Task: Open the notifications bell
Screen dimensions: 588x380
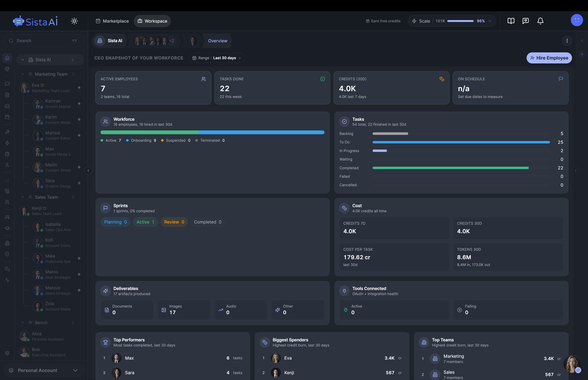Action: pos(540,21)
